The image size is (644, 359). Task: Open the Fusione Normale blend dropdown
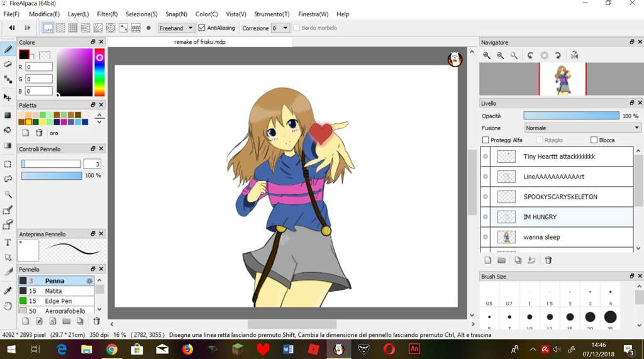(x=582, y=128)
